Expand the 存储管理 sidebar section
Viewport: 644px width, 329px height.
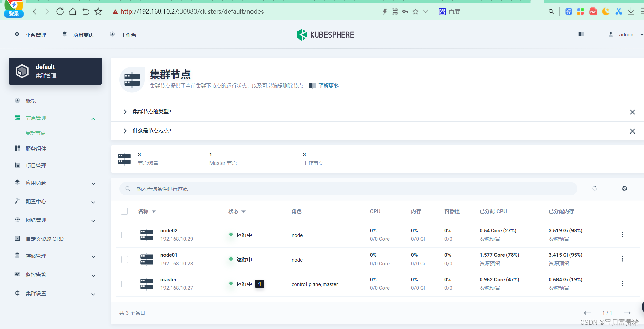tap(93, 256)
